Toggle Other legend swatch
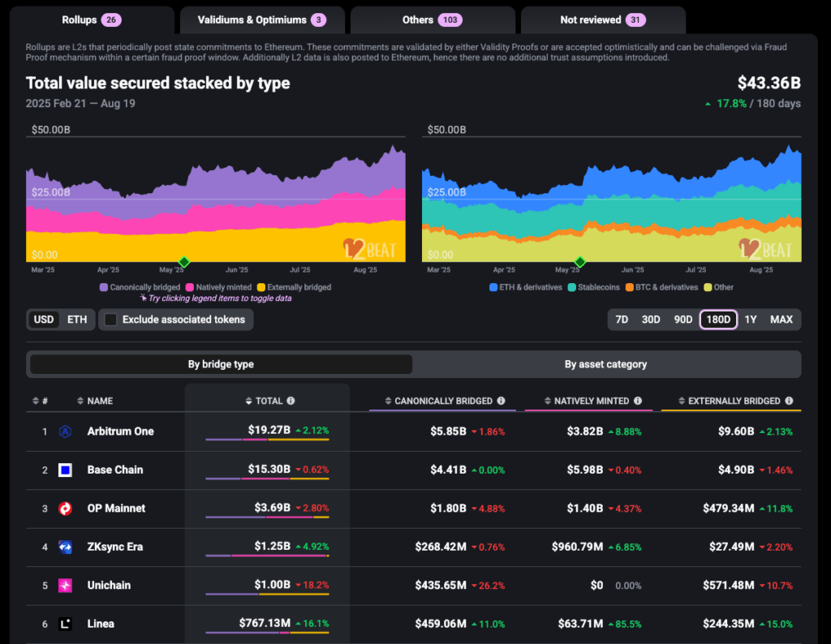The image size is (831, 644). tap(708, 287)
